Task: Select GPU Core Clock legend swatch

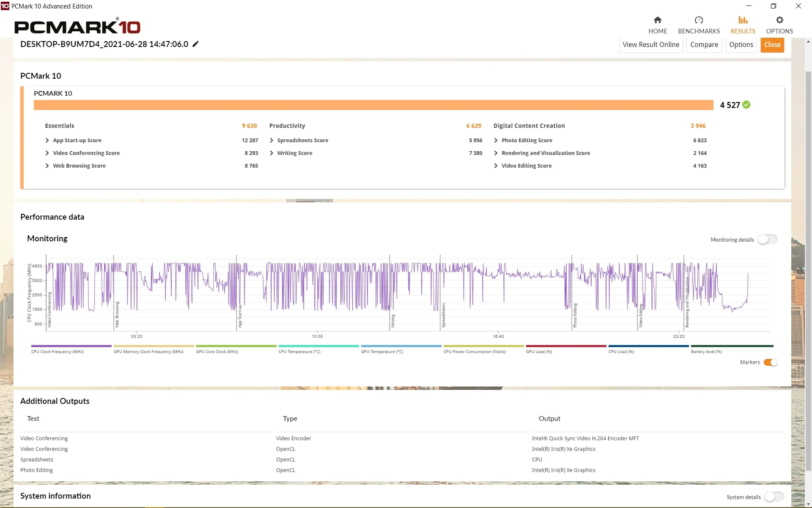Action: (x=236, y=346)
